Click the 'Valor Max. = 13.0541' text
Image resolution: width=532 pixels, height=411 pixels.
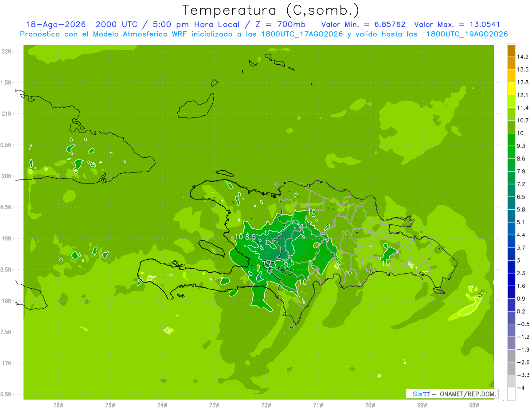[x=457, y=24]
